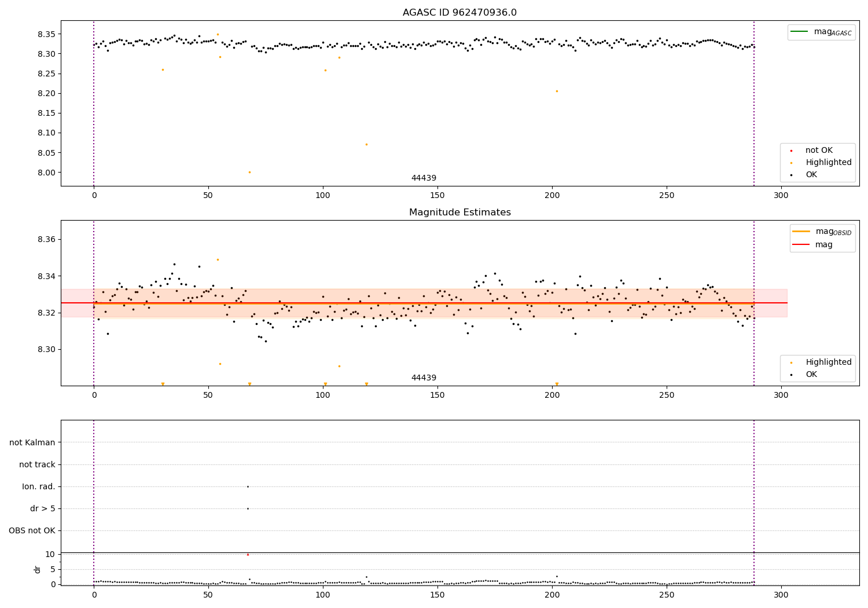868x608 pixels.
Task: Click the 'Ion. rad.' y-axis label
Action: coord(39,487)
